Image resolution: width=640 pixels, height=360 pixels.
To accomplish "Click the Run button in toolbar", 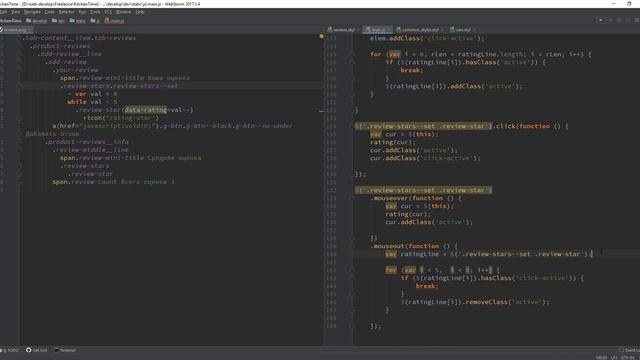I will coord(611,20).
